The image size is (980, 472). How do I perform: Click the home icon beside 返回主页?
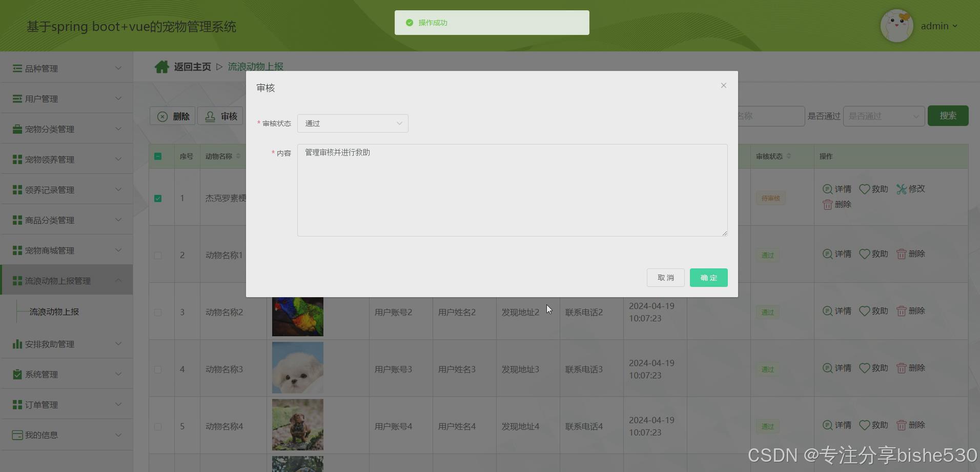(162, 67)
